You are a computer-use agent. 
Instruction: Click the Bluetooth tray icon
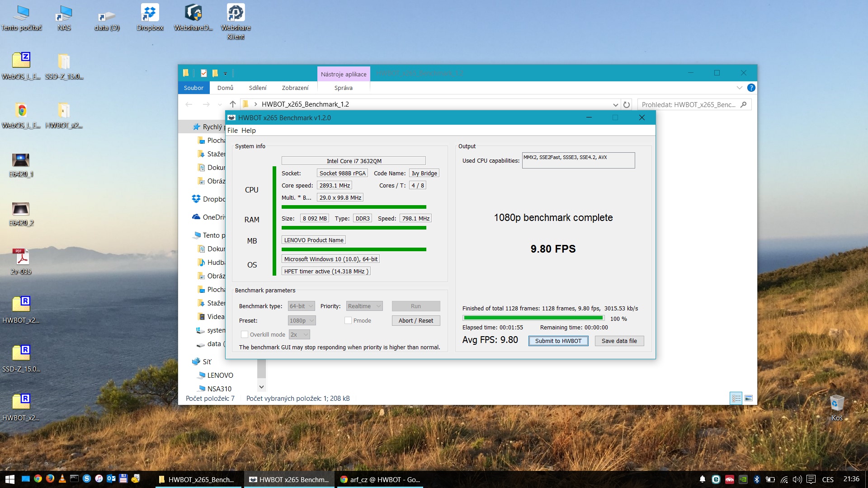757,479
